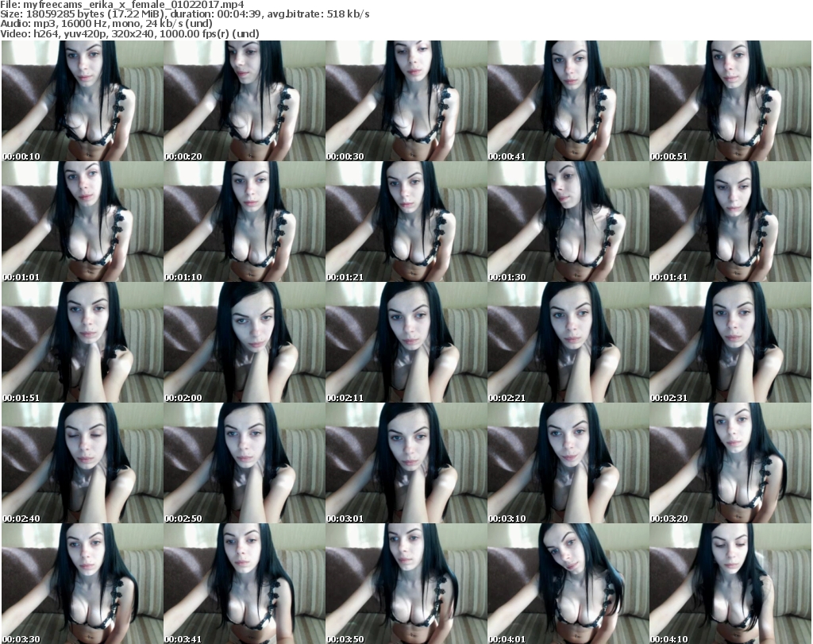Choose the thumbnail stamped 00:02:40
The width and height of the screenshot is (813, 644).
tap(83, 463)
